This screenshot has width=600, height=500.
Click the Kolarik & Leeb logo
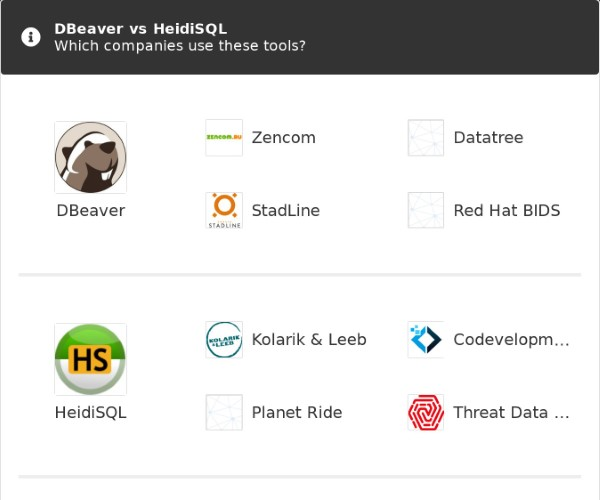(224, 340)
